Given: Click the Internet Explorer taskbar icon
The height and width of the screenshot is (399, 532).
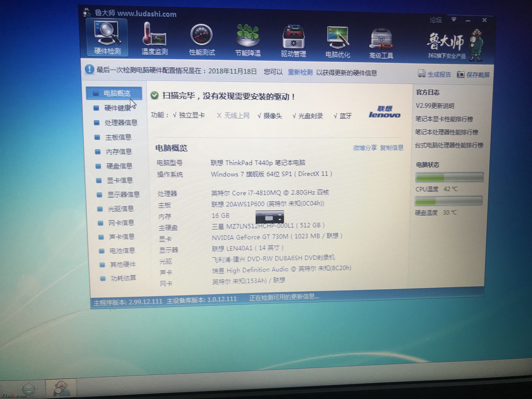Looking at the screenshot, I should pyautogui.click(x=28, y=389).
